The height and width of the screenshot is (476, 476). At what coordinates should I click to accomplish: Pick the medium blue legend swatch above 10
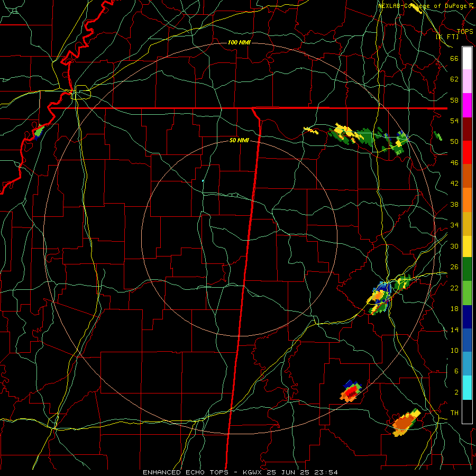pyautogui.click(x=467, y=341)
